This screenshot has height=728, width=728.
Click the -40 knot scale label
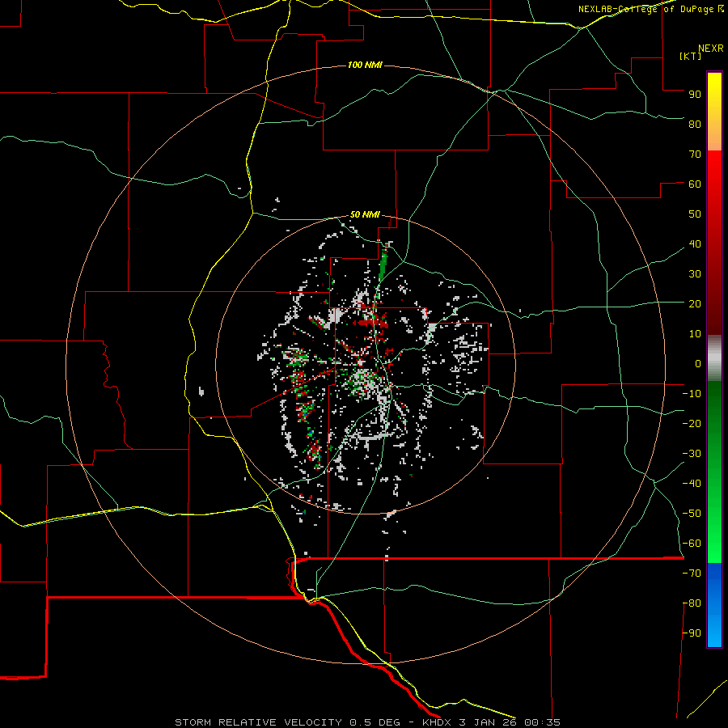point(692,484)
